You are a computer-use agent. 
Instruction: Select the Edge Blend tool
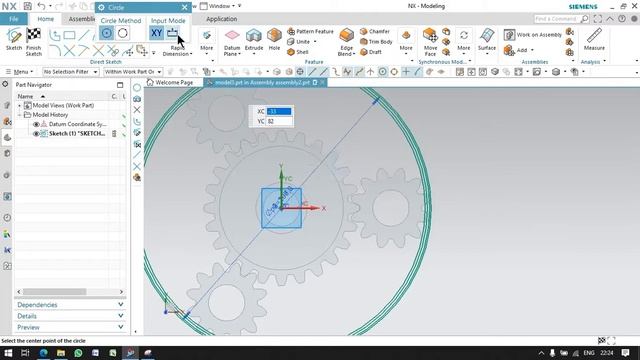pyautogui.click(x=346, y=42)
